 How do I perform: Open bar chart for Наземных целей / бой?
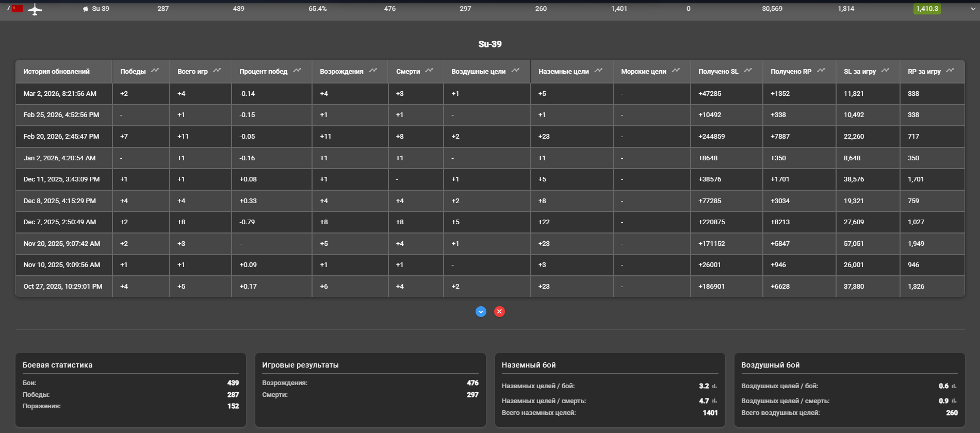714,386
